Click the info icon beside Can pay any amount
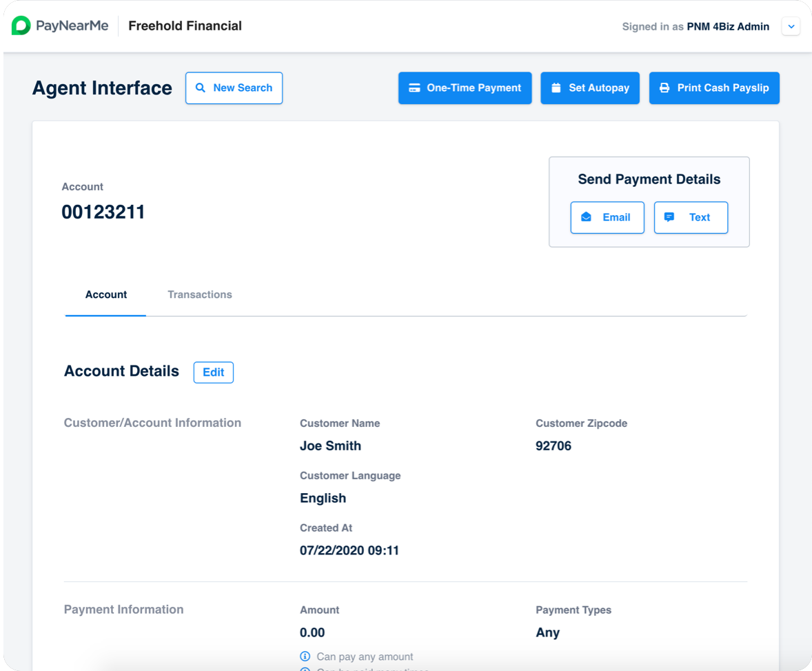Screen dimensions: 812x671 (x=304, y=657)
